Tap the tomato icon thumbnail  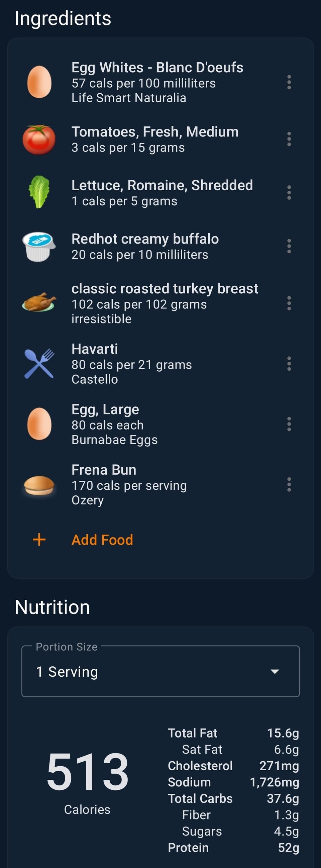39,139
